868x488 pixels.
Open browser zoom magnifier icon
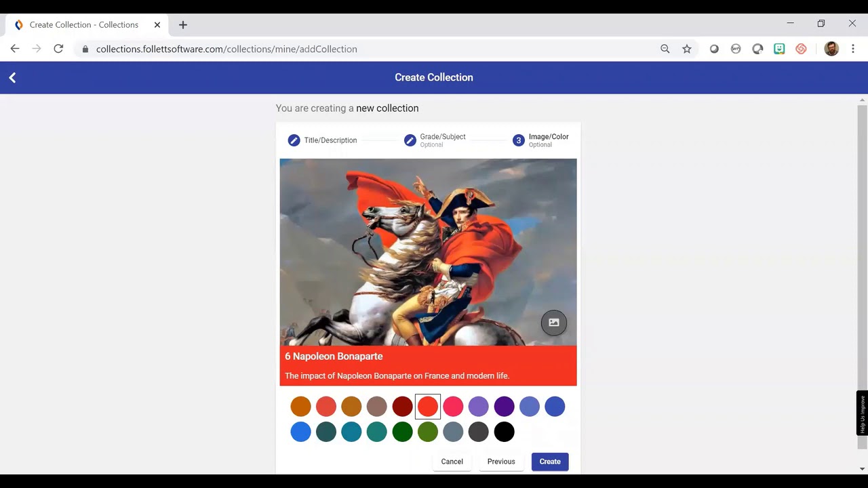click(665, 49)
